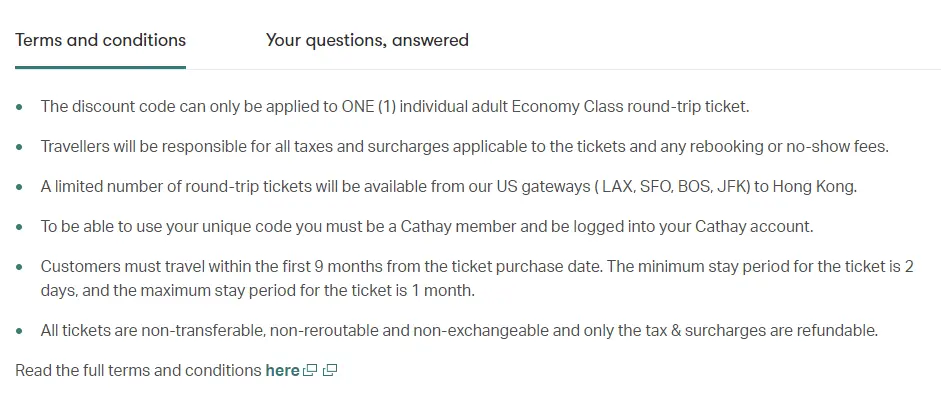Click "Read the full terms and conditions" text
Screen dimensions: 941x403
coord(138,370)
